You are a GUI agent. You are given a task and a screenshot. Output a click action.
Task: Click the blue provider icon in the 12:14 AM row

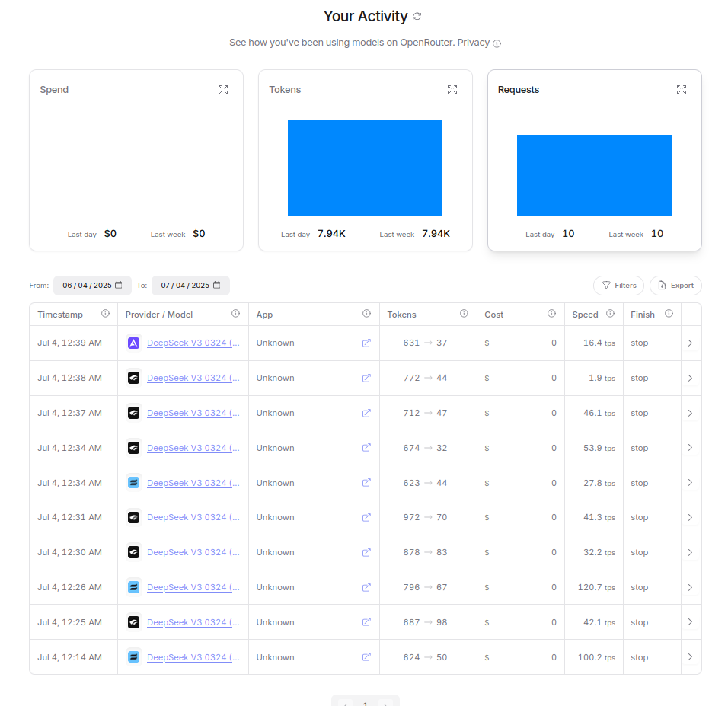(x=134, y=657)
